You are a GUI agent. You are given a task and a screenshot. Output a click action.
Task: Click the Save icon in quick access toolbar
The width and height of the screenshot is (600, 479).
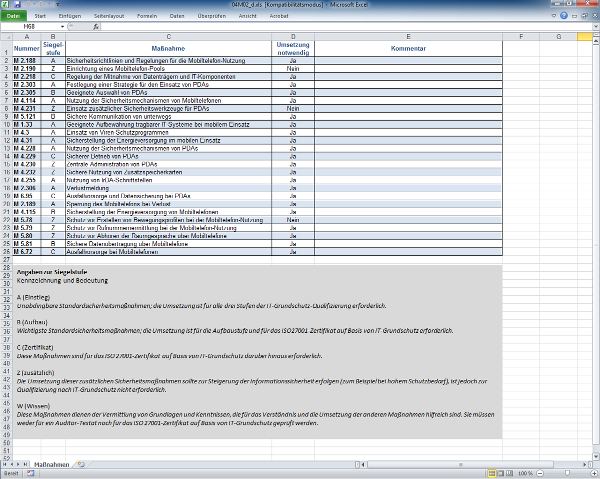pos(17,5)
